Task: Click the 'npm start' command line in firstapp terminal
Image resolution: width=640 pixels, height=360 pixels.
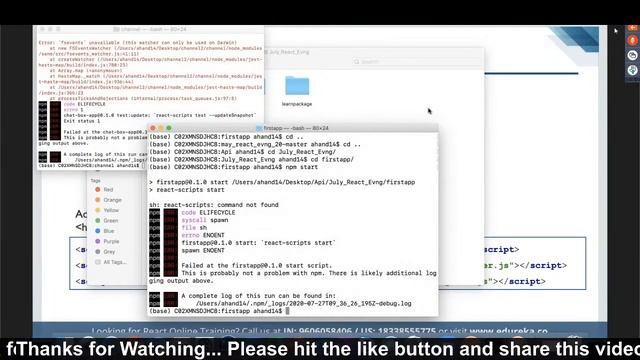Action: 233,167
